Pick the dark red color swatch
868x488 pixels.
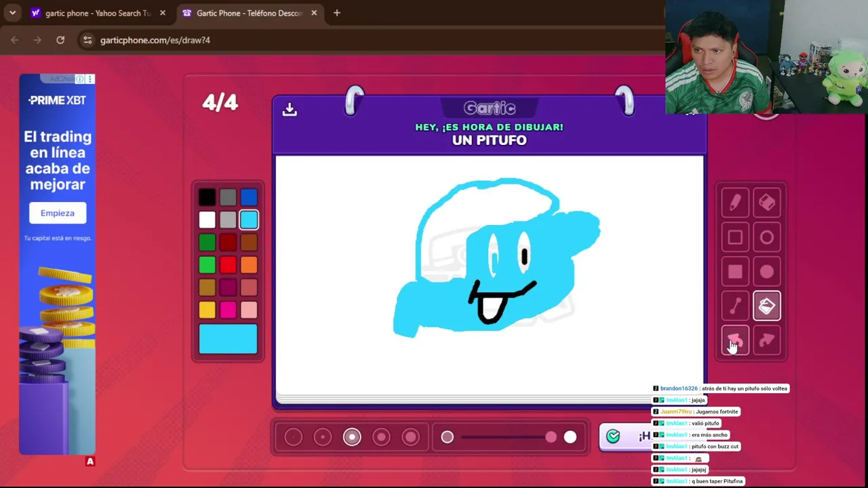tap(228, 243)
